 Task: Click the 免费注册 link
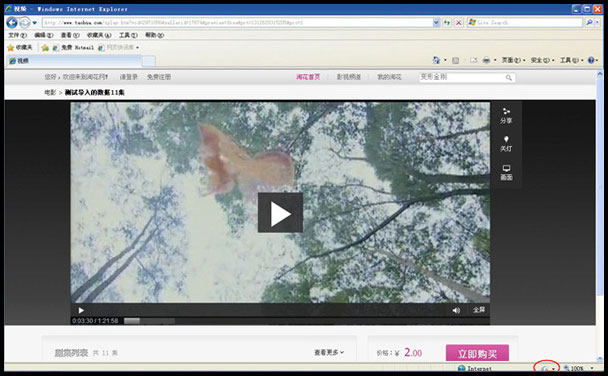point(159,77)
